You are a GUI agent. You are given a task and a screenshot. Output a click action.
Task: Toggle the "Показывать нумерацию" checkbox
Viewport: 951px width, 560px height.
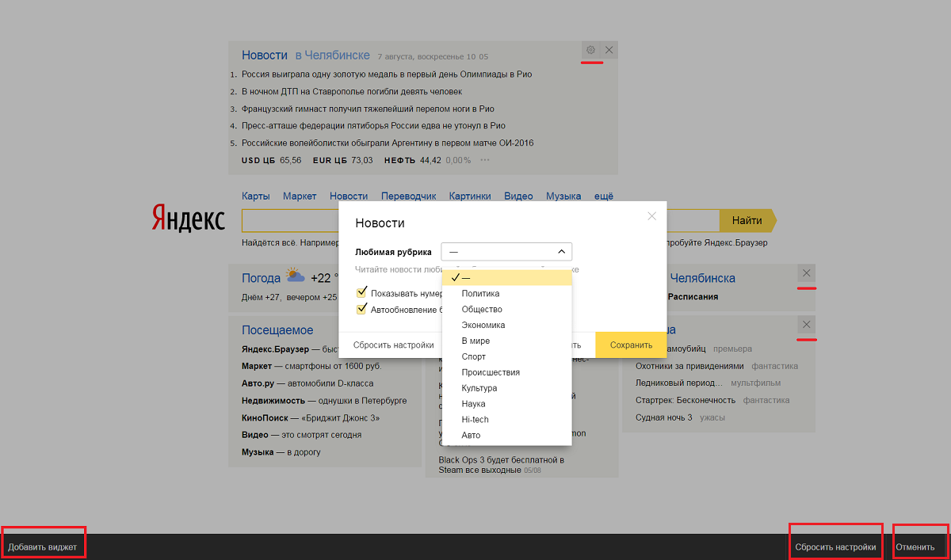[362, 293]
